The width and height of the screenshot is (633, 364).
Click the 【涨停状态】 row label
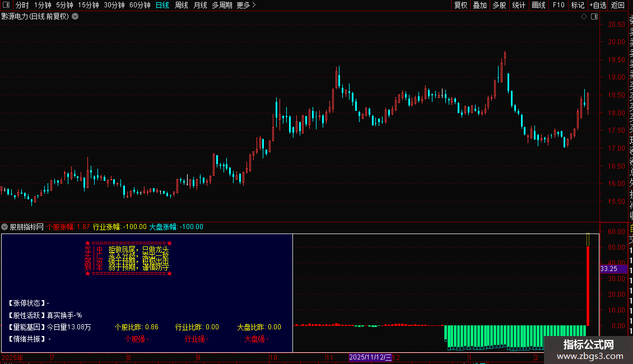click(x=27, y=303)
